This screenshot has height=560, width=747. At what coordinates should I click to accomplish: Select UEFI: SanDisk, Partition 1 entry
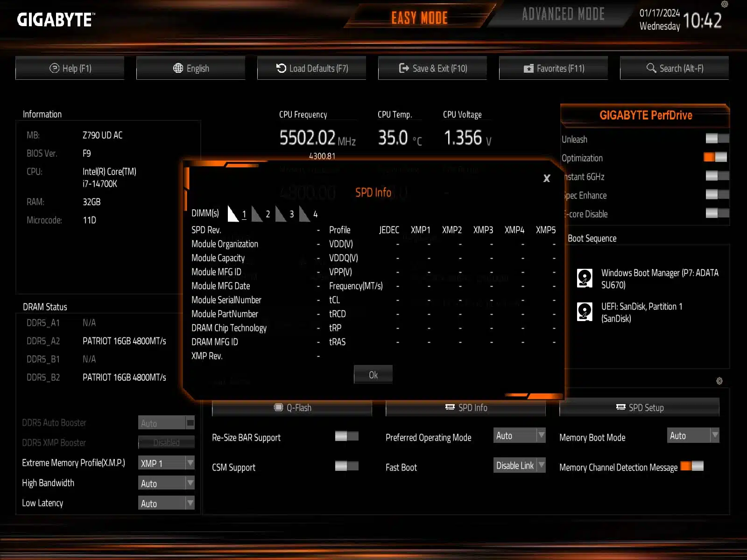(x=630, y=312)
